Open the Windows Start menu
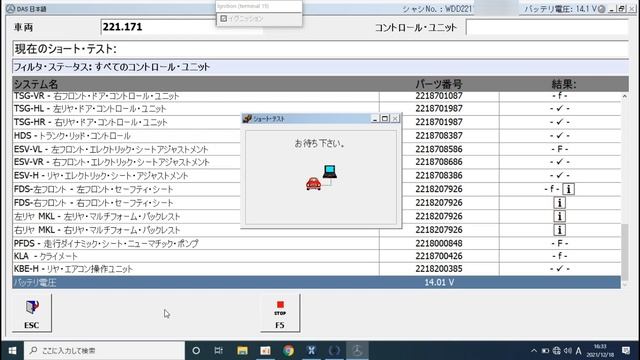This screenshot has height=360, width=640. [x=12, y=351]
